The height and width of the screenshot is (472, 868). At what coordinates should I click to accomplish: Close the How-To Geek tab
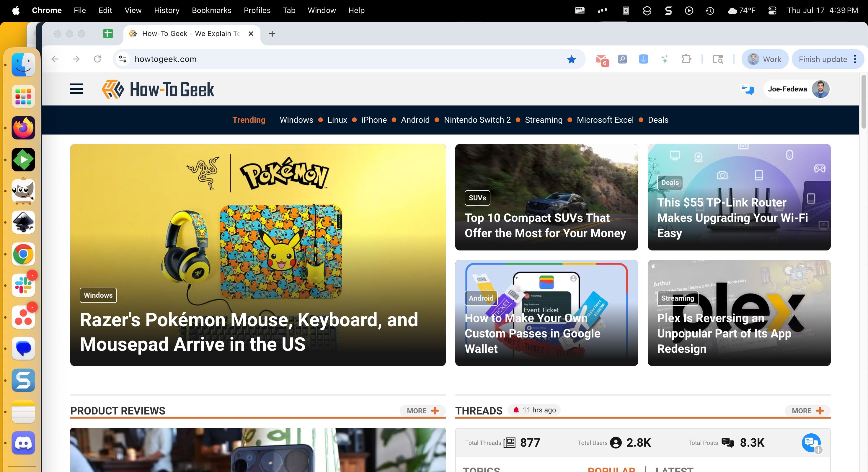click(251, 34)
